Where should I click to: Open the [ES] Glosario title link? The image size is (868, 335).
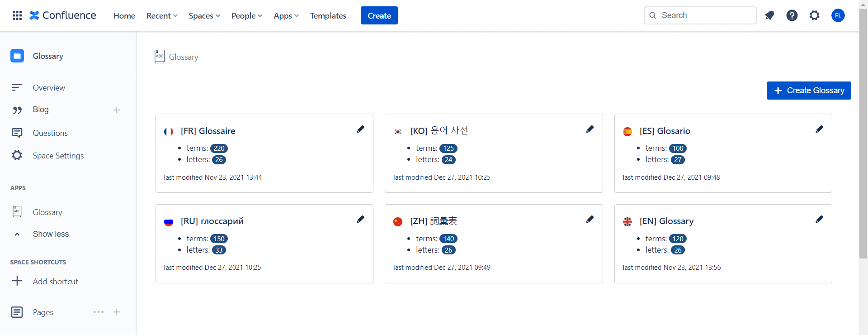coord(665,131)
